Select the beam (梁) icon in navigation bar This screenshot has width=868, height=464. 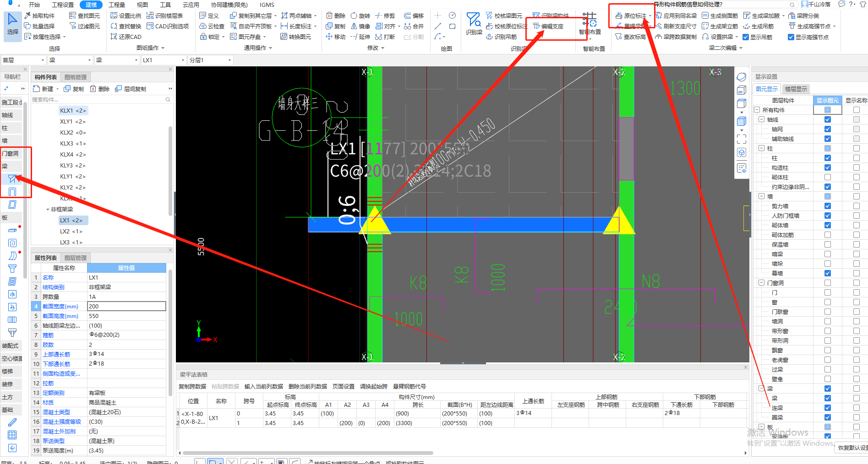12,179
